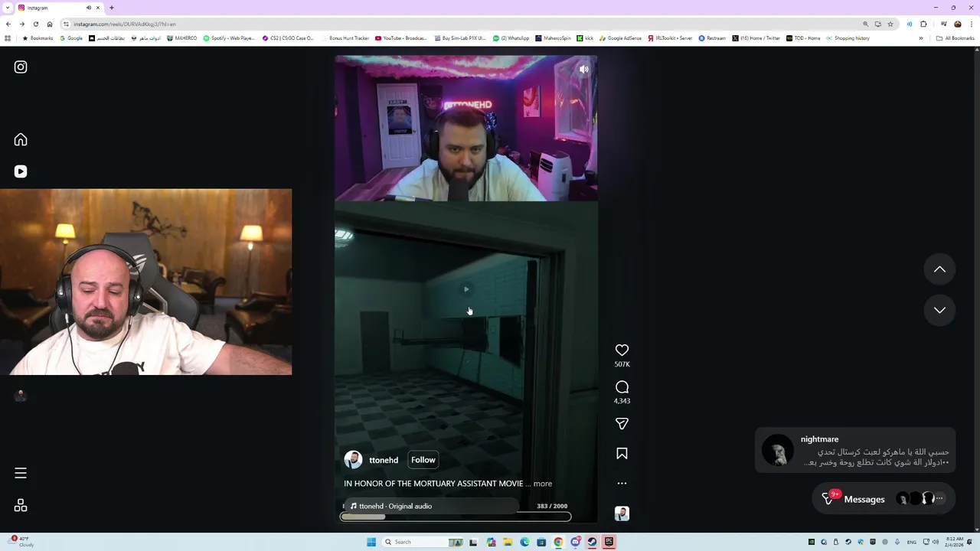This screenshot has width=980, height=551.
Task: Open zoom magnifier icon in address bar
Action: coord(866,24)
